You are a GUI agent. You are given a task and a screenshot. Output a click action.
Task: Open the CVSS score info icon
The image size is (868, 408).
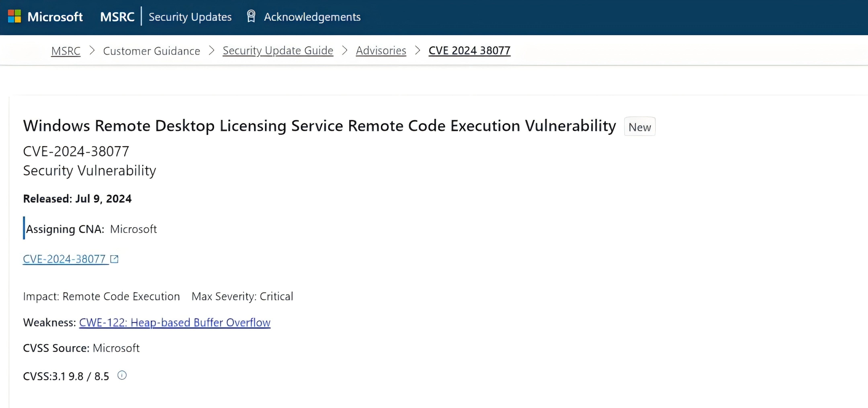pyautogui.click(x=122, y=375)
